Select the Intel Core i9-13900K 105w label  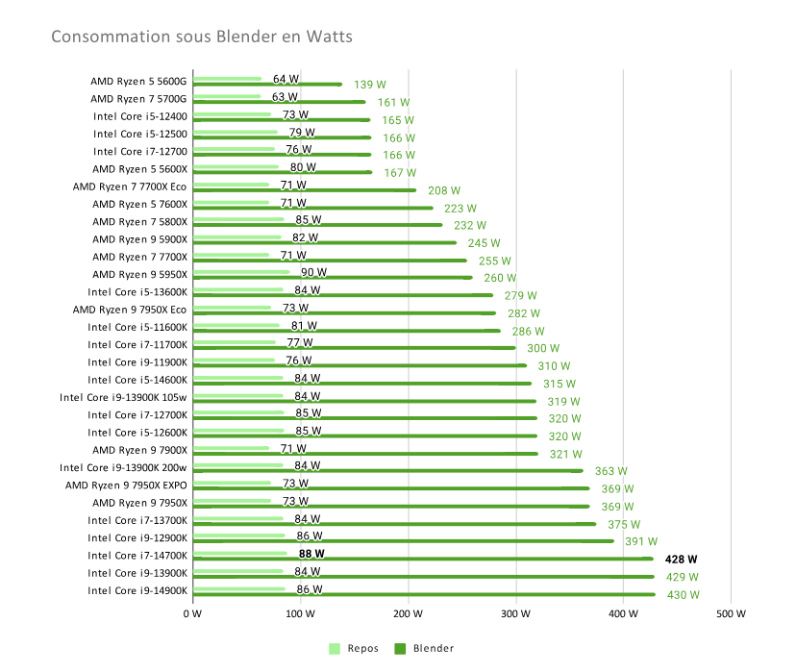123,397
